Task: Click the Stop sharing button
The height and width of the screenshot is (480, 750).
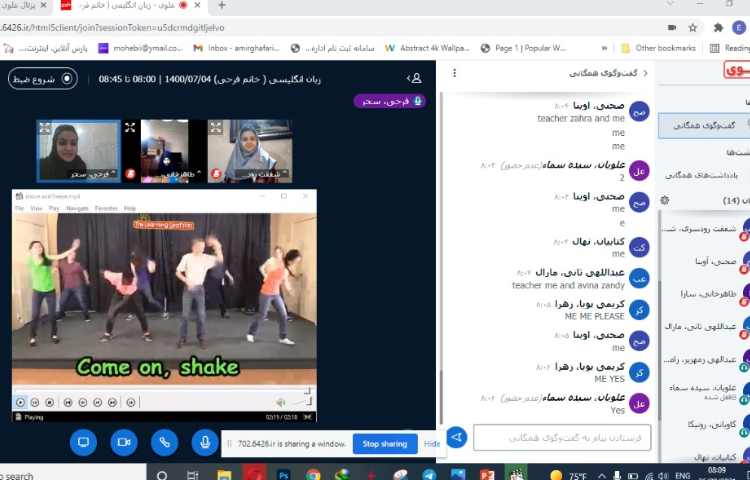Action: tap(385, 444)
